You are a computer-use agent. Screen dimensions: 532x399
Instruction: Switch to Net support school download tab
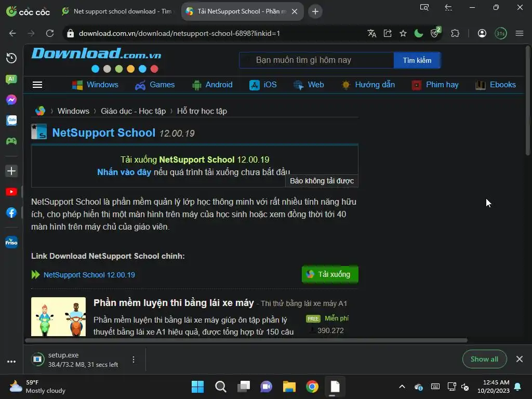pyautogui.click(x=117, y=11)
